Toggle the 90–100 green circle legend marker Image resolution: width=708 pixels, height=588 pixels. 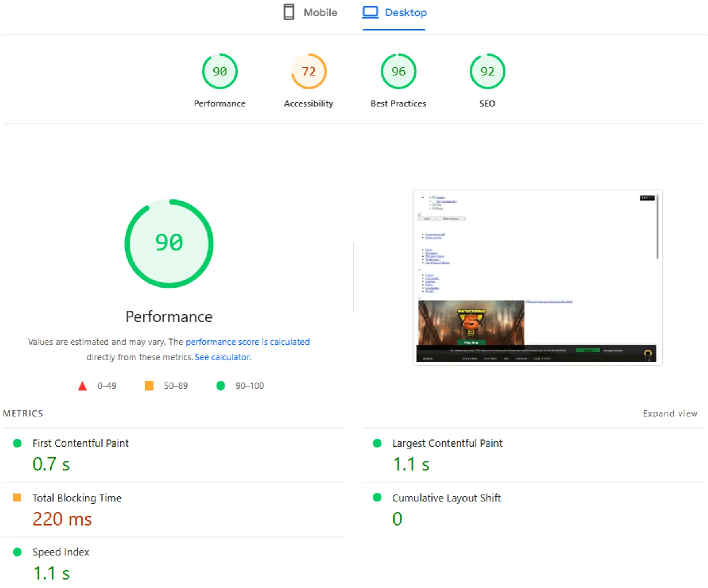[x=221, y=385]
